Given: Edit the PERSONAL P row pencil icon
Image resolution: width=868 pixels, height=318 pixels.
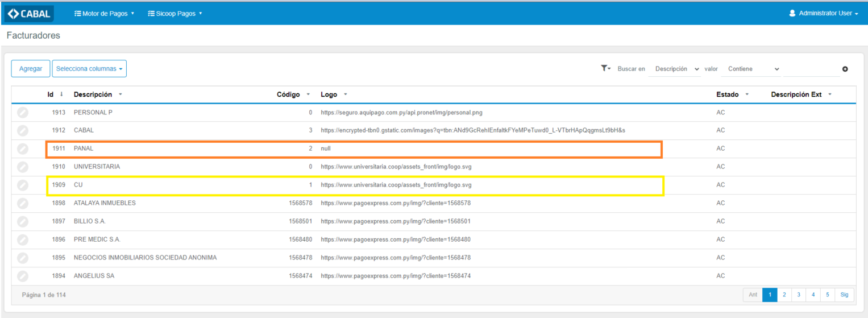Looking at the screenshot, I should pyautogui.click(x=23, y=113).
